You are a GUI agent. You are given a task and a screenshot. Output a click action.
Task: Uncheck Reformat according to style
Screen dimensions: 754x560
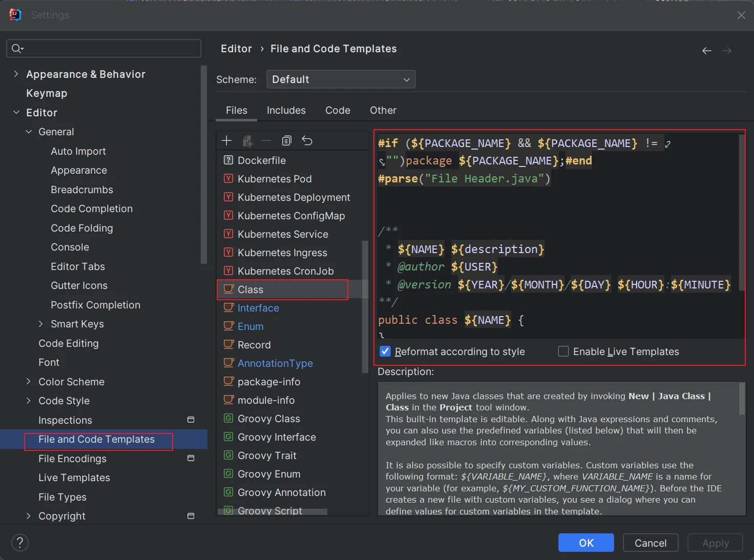tap(385, 351)
